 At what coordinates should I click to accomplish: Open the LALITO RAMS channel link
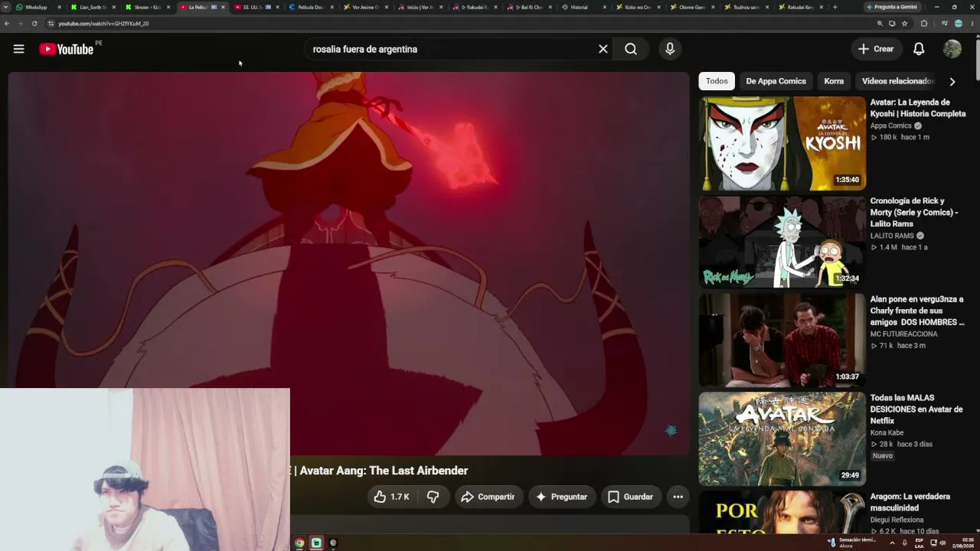point(892,236)
